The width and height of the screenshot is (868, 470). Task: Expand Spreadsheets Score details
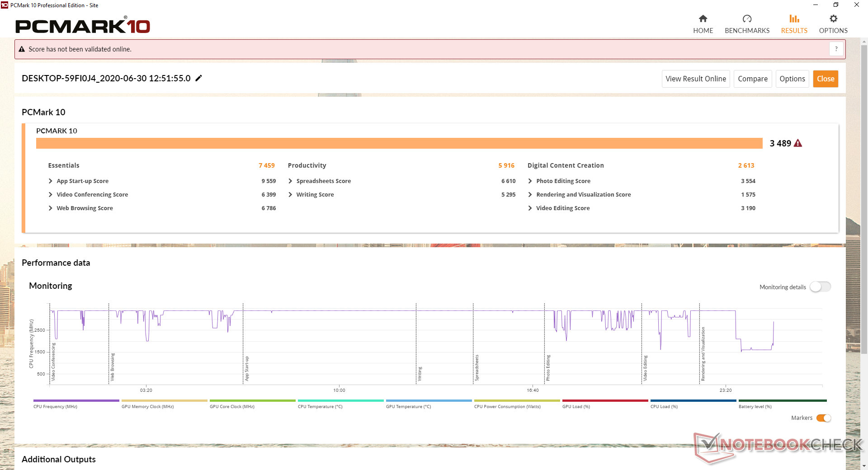point(290,181)
